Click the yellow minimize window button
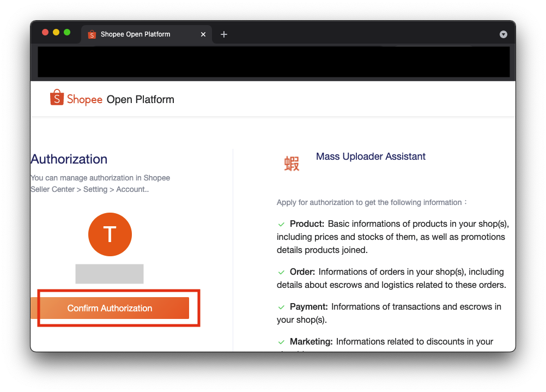546x392 pixels. [x=56, y=33]
